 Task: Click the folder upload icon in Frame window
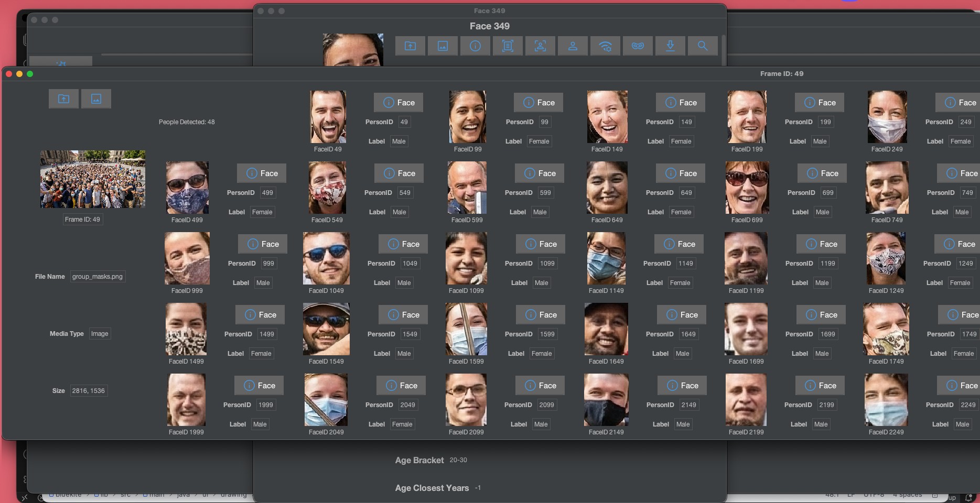click(x=63, y=99)
